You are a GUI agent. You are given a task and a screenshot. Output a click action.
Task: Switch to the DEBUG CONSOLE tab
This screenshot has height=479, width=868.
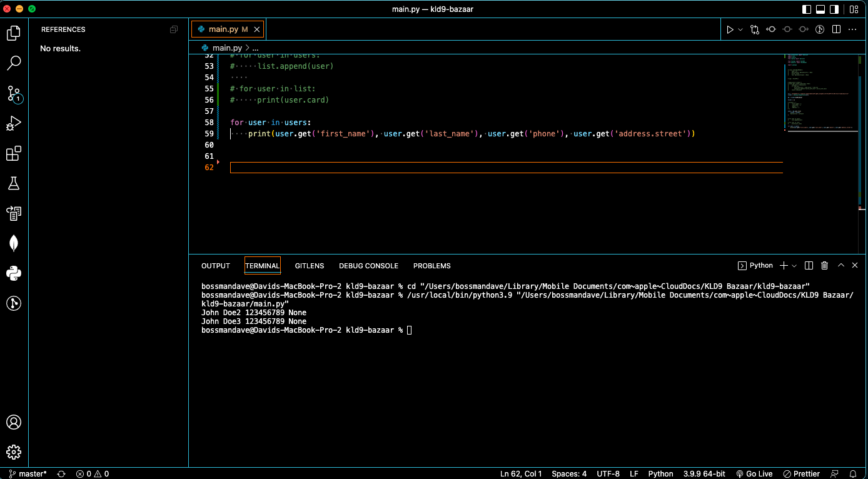tap(368, 265)
